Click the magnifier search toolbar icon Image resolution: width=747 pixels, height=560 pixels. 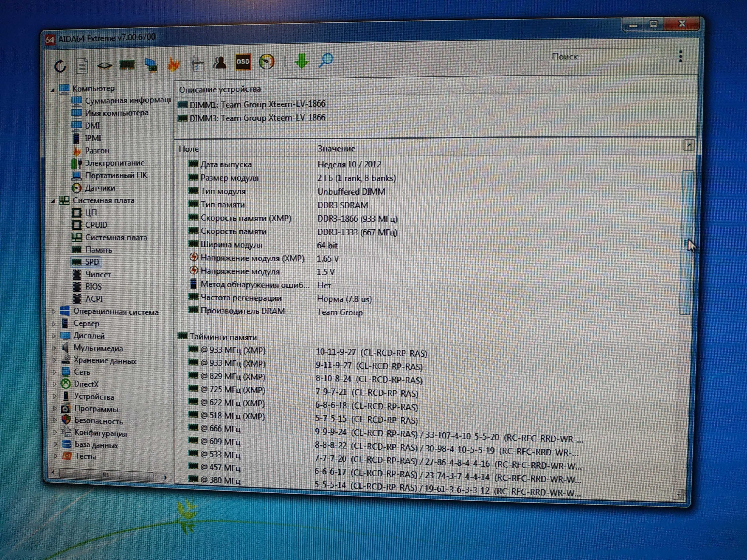pos(326,61)
